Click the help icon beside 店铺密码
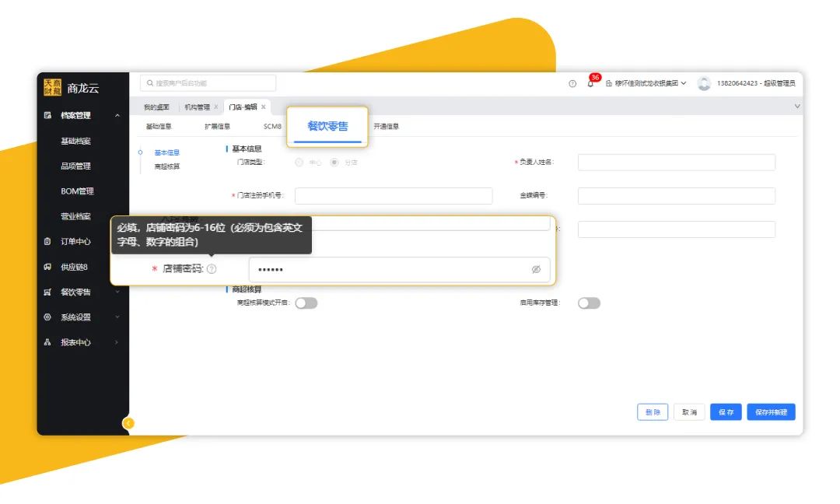The height and width of the screenshot is (504, 840). point(212,269)
